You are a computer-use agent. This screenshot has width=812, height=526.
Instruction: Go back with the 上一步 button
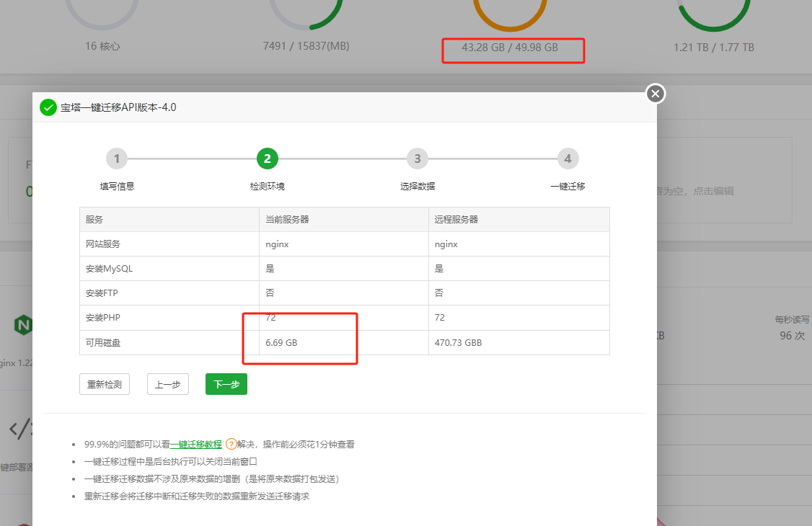[x=168, y=384]
